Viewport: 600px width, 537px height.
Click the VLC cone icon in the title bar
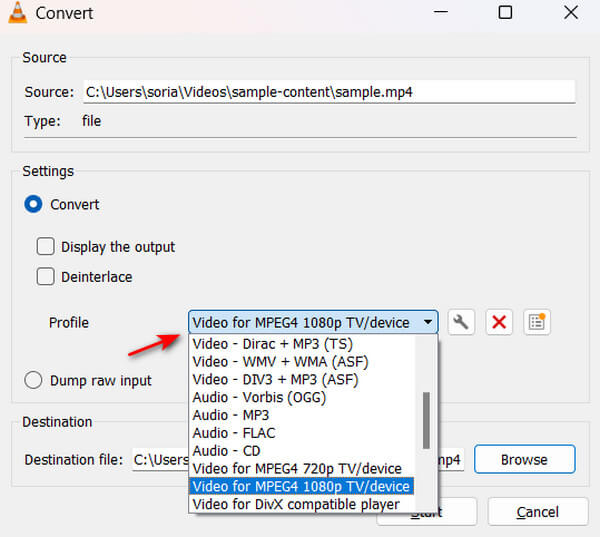pyautogui.click(x=17, y=13)
